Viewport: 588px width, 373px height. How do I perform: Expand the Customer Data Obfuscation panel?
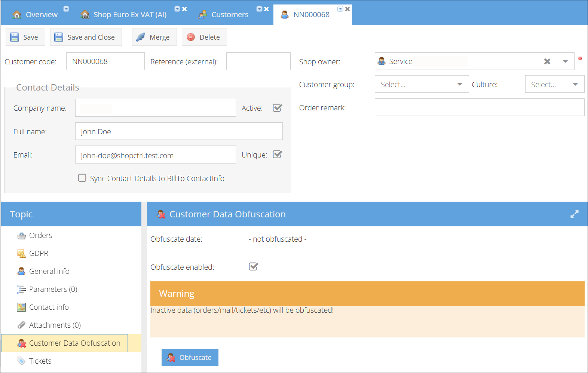tap(574, 214)
